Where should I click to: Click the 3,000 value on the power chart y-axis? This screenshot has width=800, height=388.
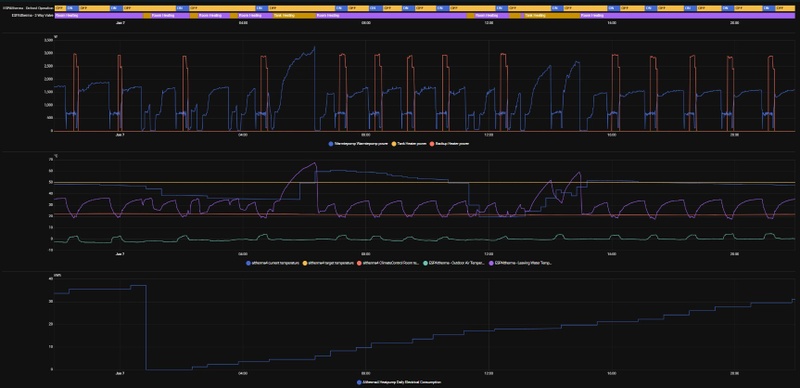point(48,53)
